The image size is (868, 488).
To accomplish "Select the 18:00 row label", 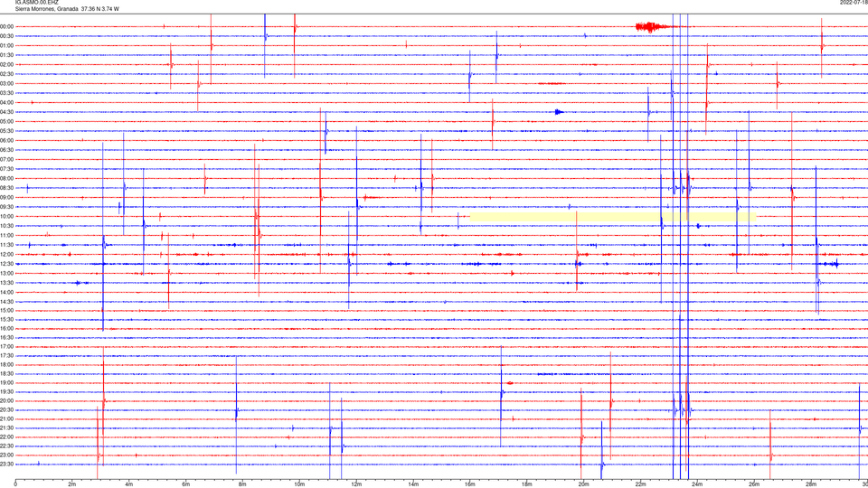I will click(7, 364).
